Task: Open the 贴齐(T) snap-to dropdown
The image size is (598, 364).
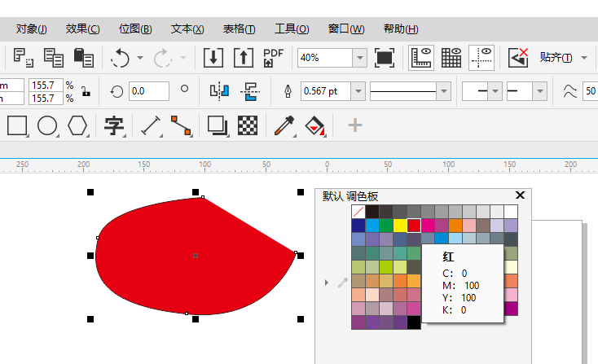Action: 563,58
